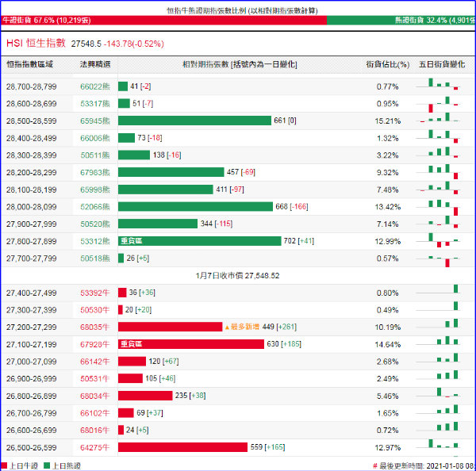This screenshot has width=476, height=471.
Task: Click the red 上日牛證 legend swatch
Action: pyautogui.click(x=4, y=465)
